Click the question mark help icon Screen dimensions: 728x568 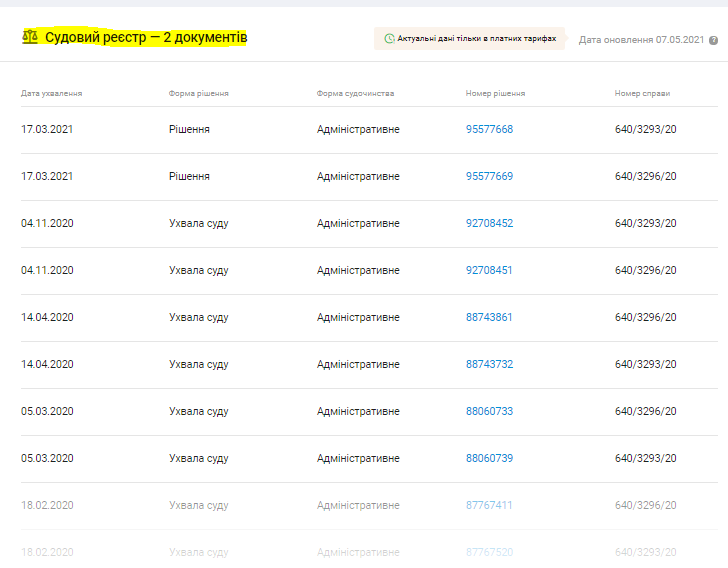coord(713,40)
